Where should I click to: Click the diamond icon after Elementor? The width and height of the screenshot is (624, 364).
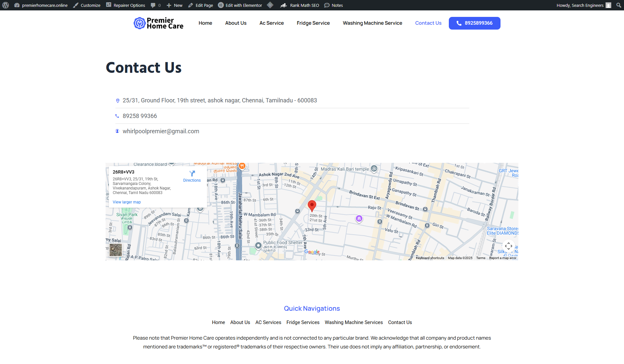click(x=270, y=5)
